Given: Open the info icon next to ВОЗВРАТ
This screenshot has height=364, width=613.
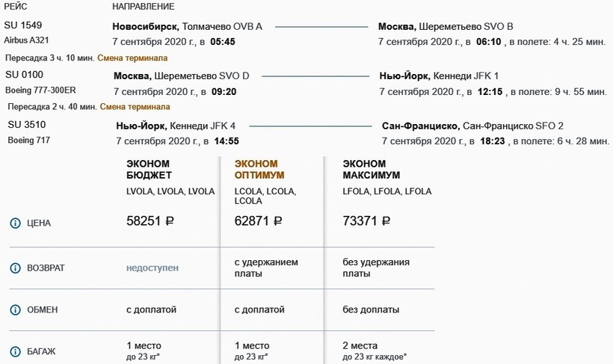Looking at the screenshot, I should 15,268.
